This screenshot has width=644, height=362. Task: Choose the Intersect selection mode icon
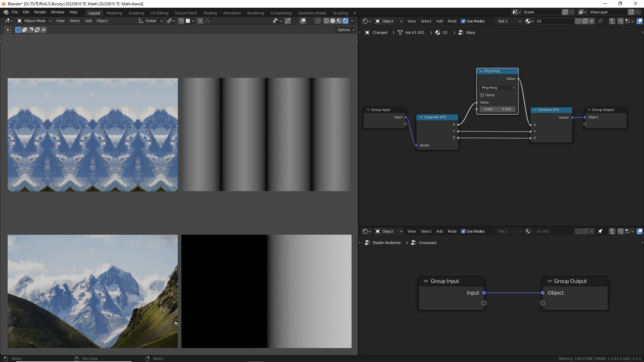(x=44, y=30)
